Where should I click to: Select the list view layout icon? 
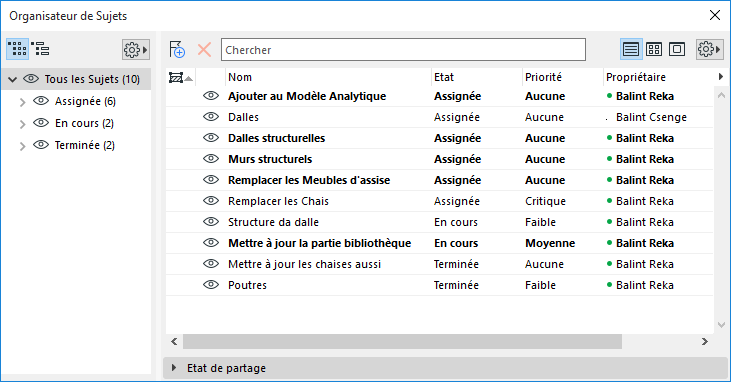[x=631, y=49]
